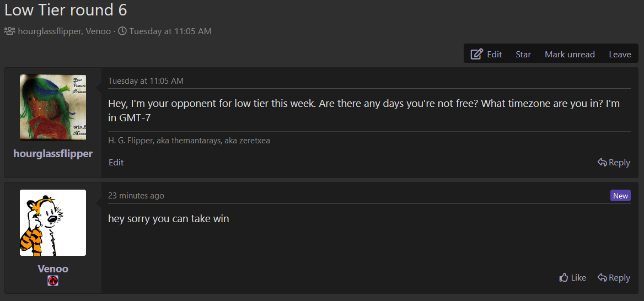
Task: Click Edit link under first message
Action: coord(116,162)
